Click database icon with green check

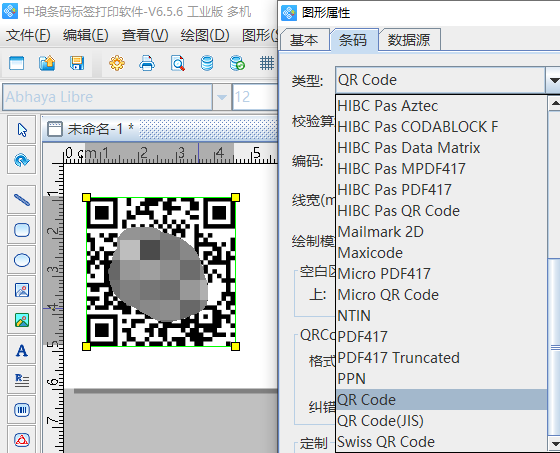point(238,64)
